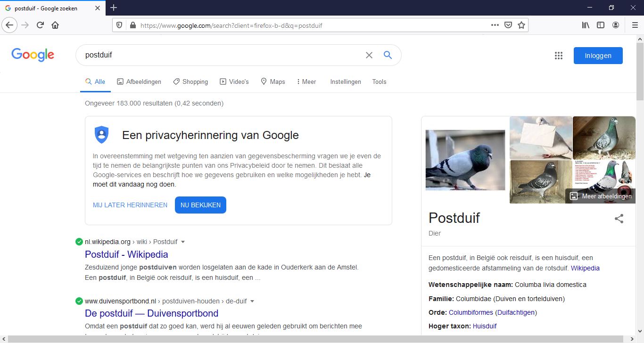Bookmark this page with star icon

(x=521, y=25)
